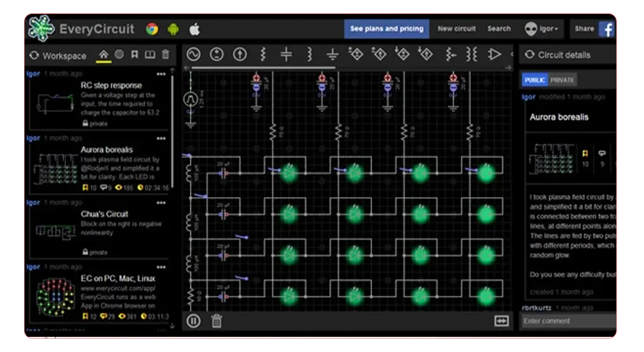Click the fit-to-screen icon under canvas

click(x=501, y=321)
